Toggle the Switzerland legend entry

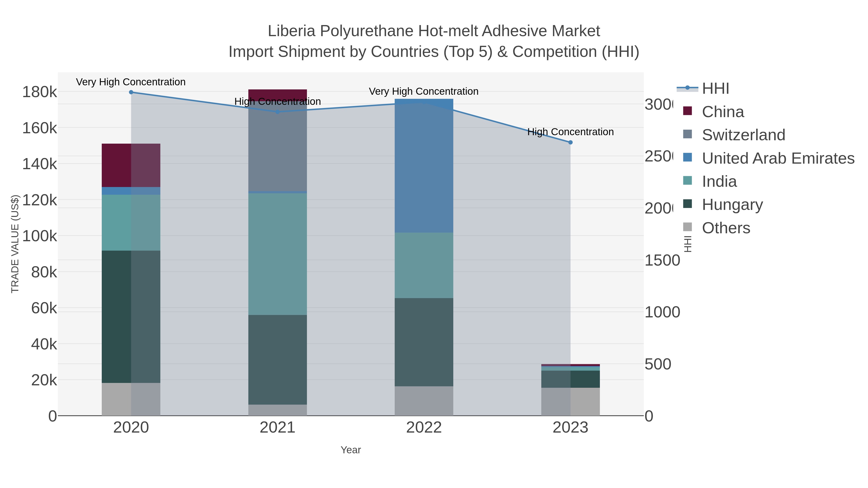pos(734,135)
